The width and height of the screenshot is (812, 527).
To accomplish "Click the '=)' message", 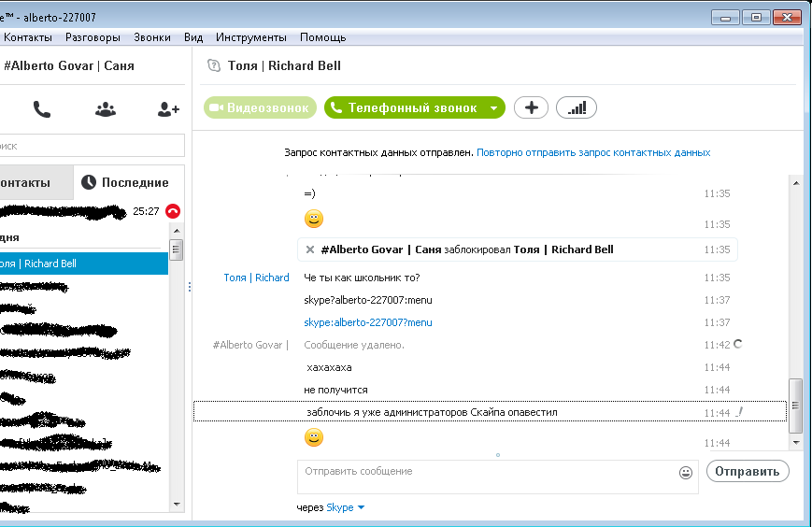I will pos(309,193).
